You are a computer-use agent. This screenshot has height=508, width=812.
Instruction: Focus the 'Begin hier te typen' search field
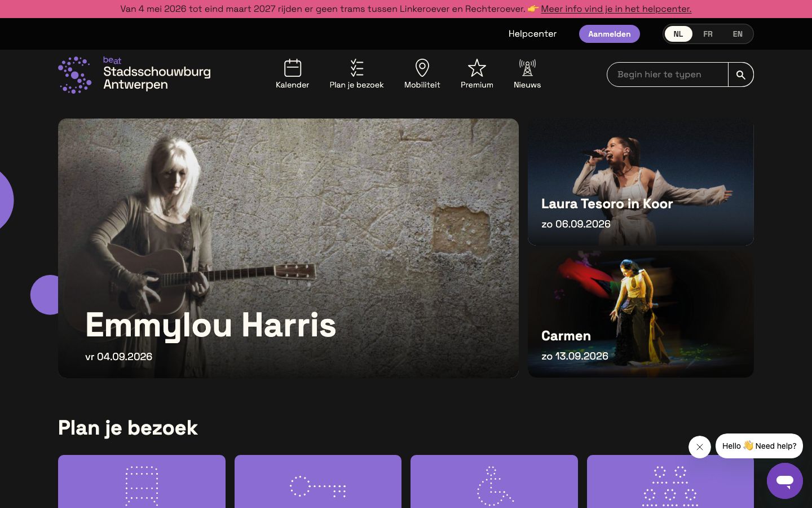click(668, 75)
